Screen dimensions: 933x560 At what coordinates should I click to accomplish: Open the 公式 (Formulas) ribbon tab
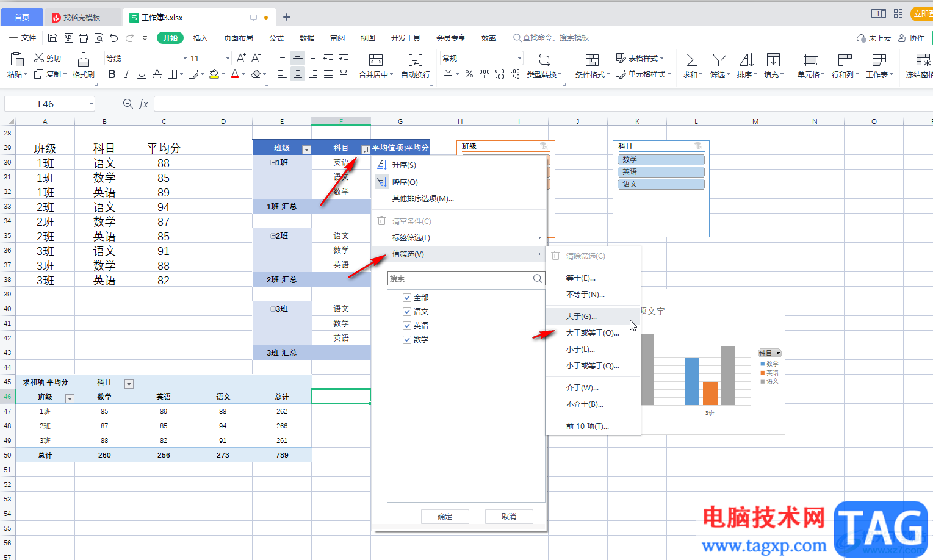tap(276, 38)
